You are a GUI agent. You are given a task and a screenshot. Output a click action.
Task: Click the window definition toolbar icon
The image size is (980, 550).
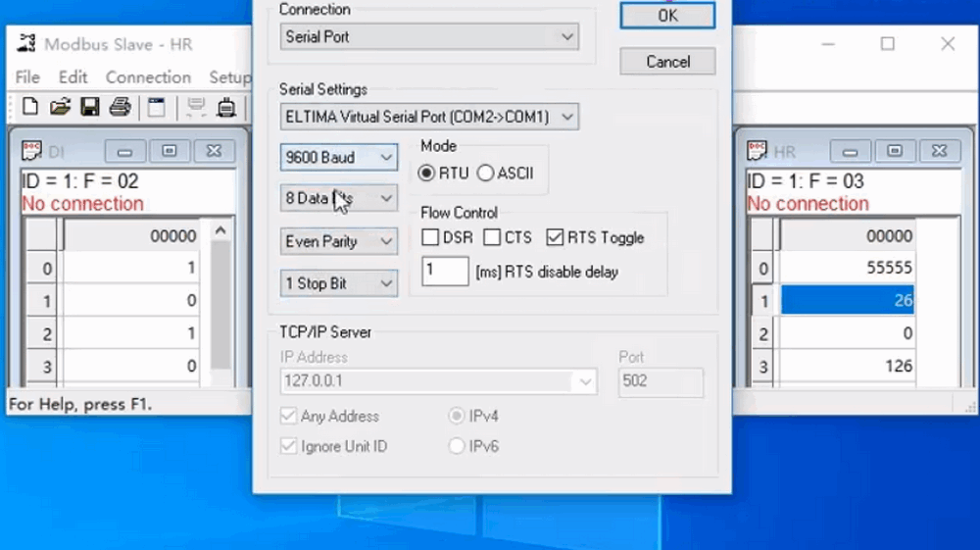tap(157, 107)
